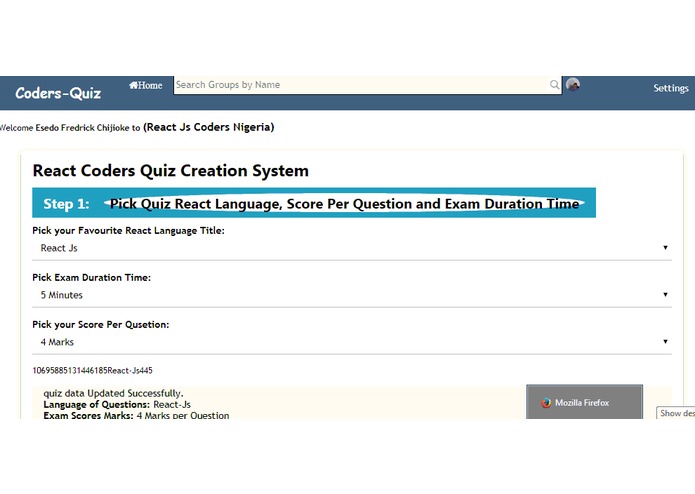Select the quiz ID text 10695885131446185React-Js445
The image size is (695, 494).
[92, 370]
